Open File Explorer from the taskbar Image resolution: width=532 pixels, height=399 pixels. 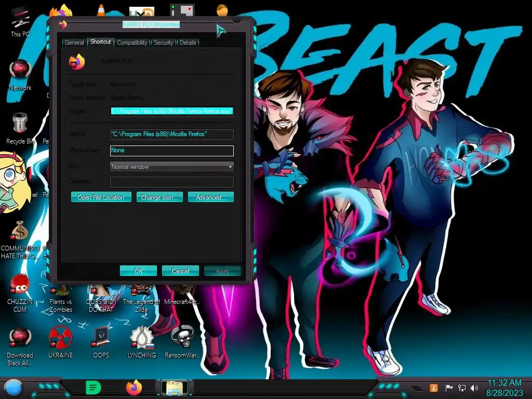pyautogui.click(x=175, y=388)
